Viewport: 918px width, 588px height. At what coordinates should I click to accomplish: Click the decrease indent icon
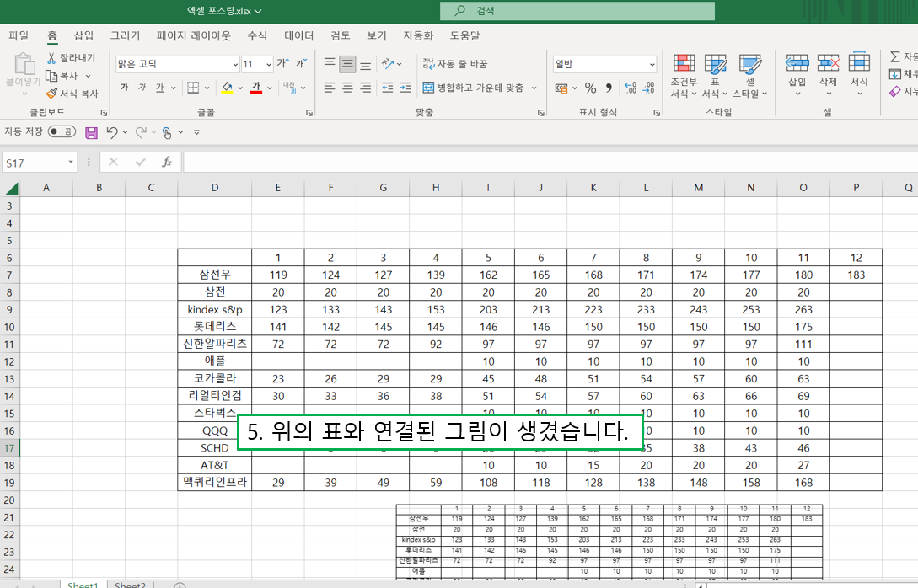(388, 88)
